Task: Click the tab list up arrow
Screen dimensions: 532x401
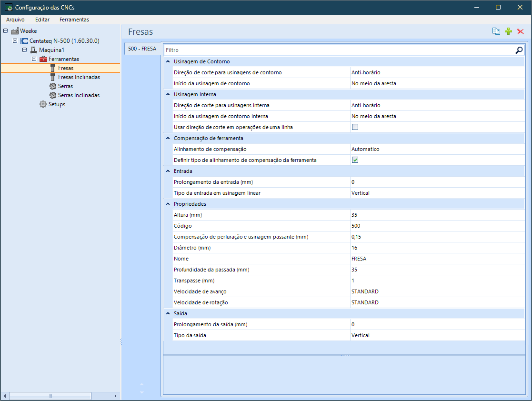Action: [142, 384]
